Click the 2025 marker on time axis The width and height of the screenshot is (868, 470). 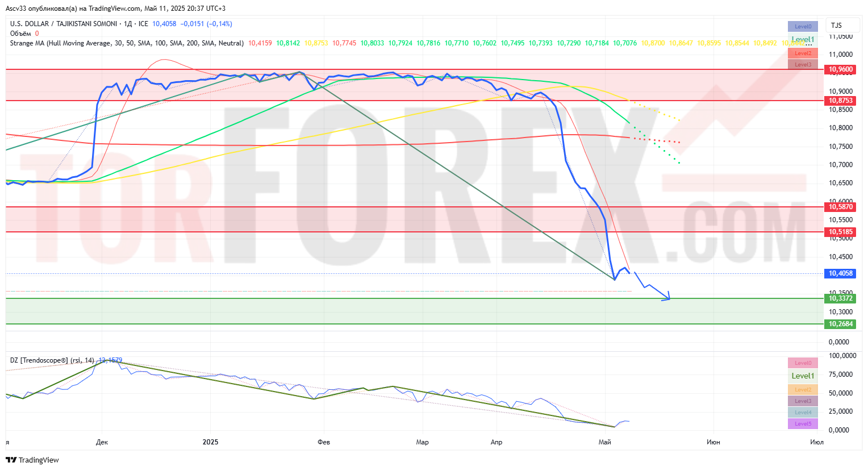[x=210, y=442]
